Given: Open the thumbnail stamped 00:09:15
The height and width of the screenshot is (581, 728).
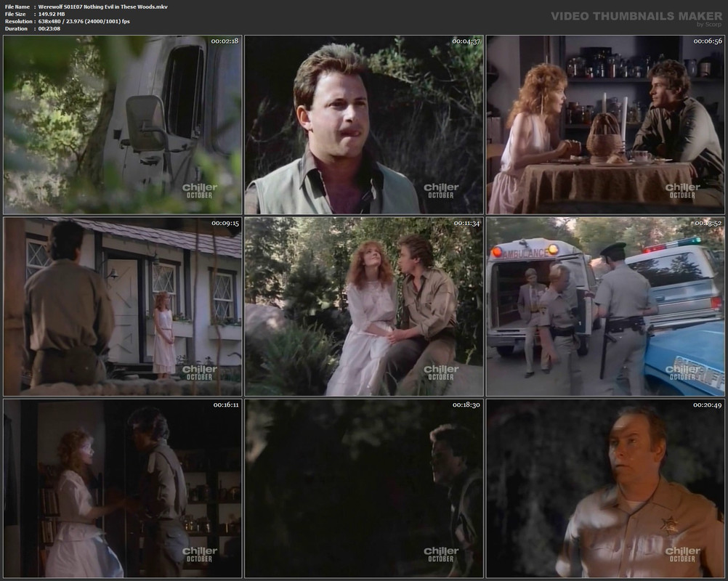Looking at the screenshot, I should pyautogui.click(x=123, y=306).
